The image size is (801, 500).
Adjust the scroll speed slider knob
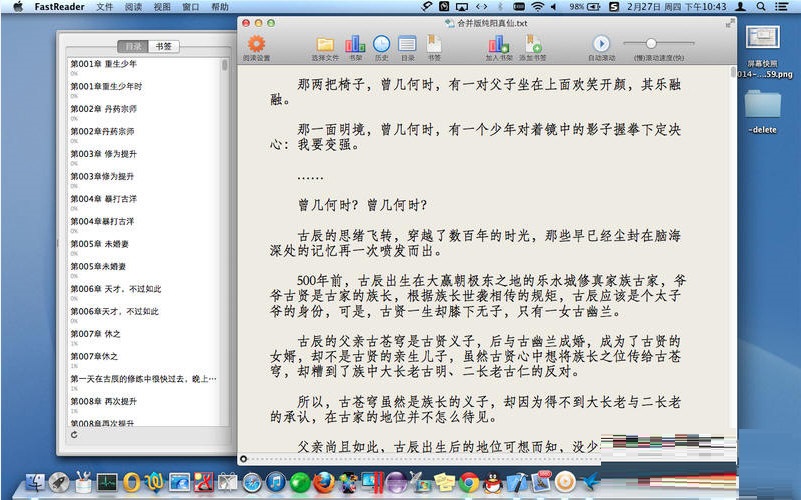[x=651, y=43]
